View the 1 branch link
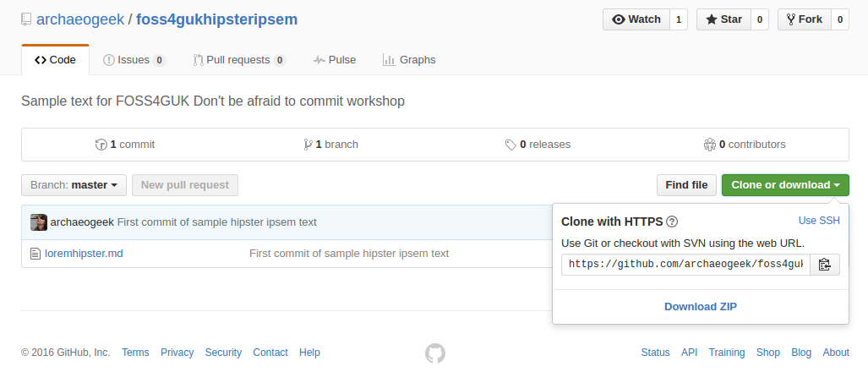Screen dimensions: 868x383 point(331,145)
